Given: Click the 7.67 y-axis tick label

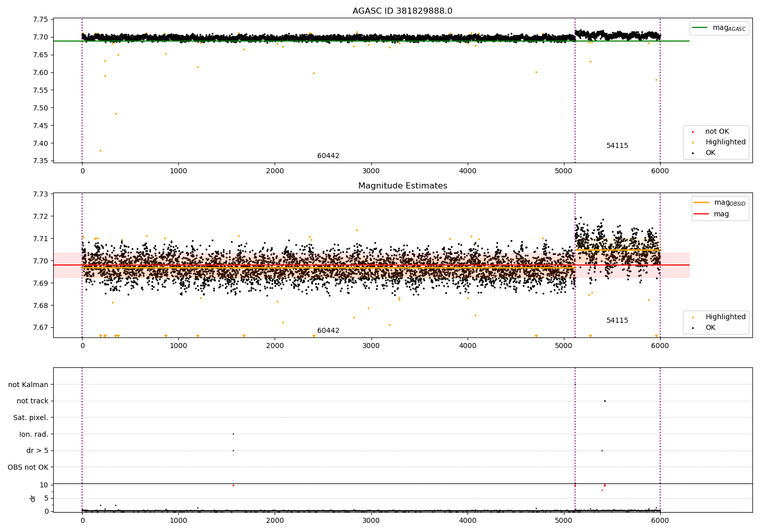Looking at the screenshot, I should click(x=40, y=328).
